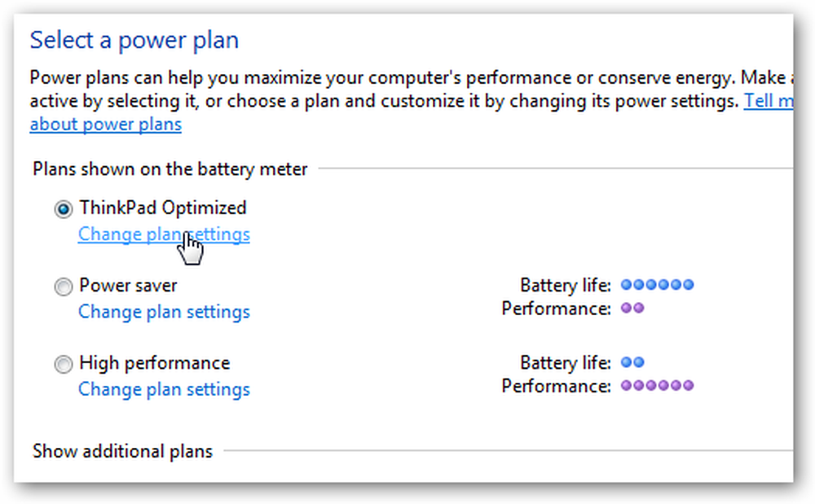
Task: Click the 'Plans shown on the battery meter' header
Action: click(x=170, y=169)
